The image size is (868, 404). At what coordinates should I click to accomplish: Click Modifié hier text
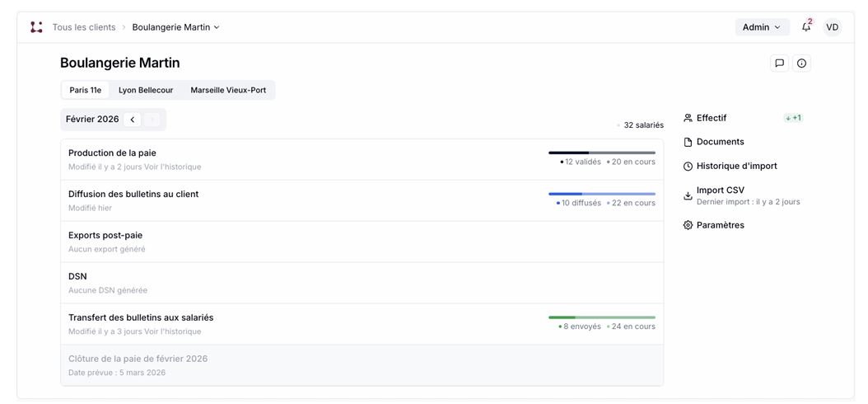[x=91, y=209]
